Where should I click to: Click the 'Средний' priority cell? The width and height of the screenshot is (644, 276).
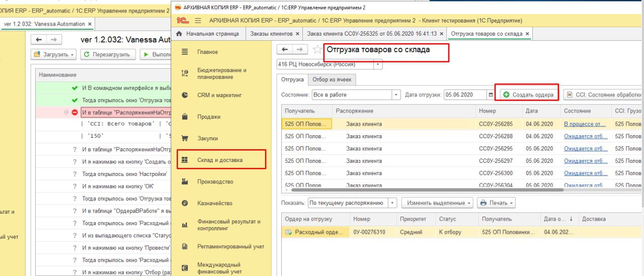(416, 232)
